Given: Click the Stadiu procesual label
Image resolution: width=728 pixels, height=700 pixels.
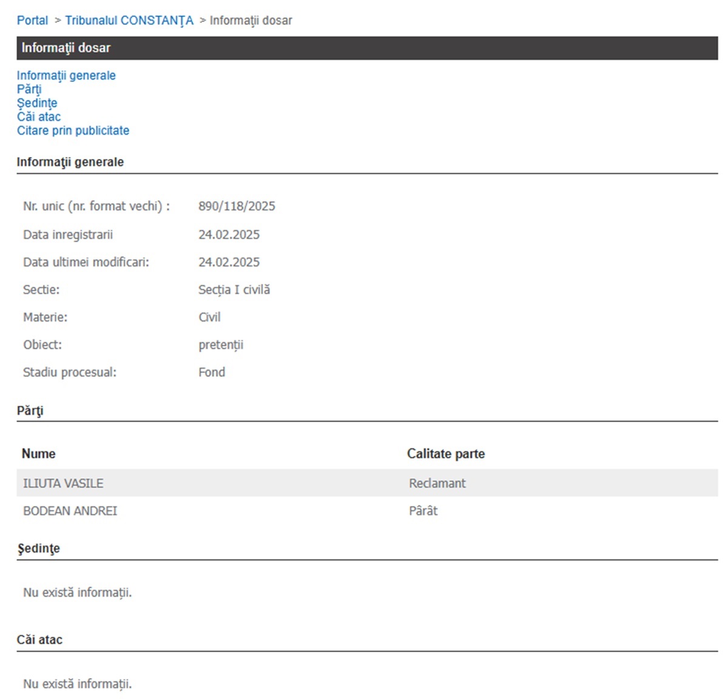Looking at the screenshot, I should coord(70,372).
